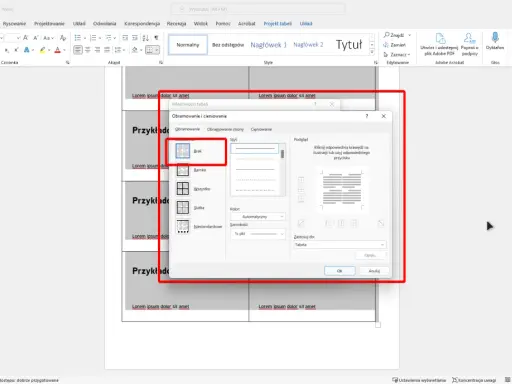Click the clear all formatting icon
512x384 pixels.
[x=63, y=38]
